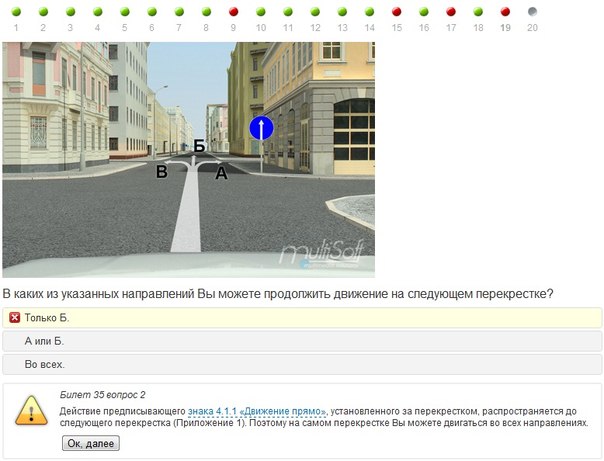Open failed question 17 red dot
604x461 pixels.
[x=451, y=12]
